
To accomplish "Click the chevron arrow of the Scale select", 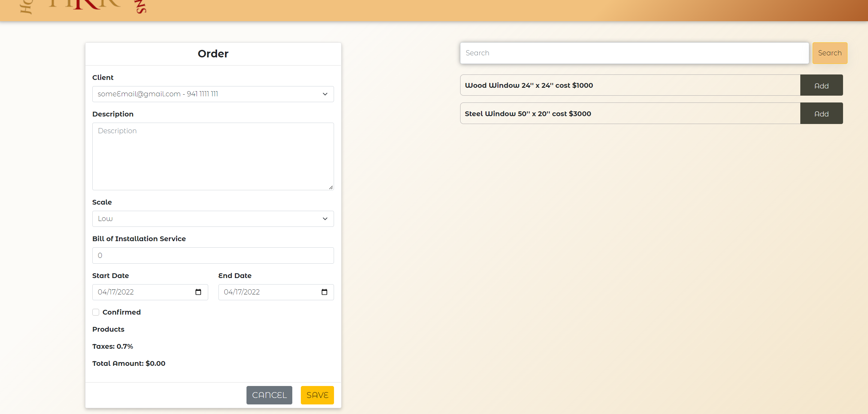I will coord(325,219).
